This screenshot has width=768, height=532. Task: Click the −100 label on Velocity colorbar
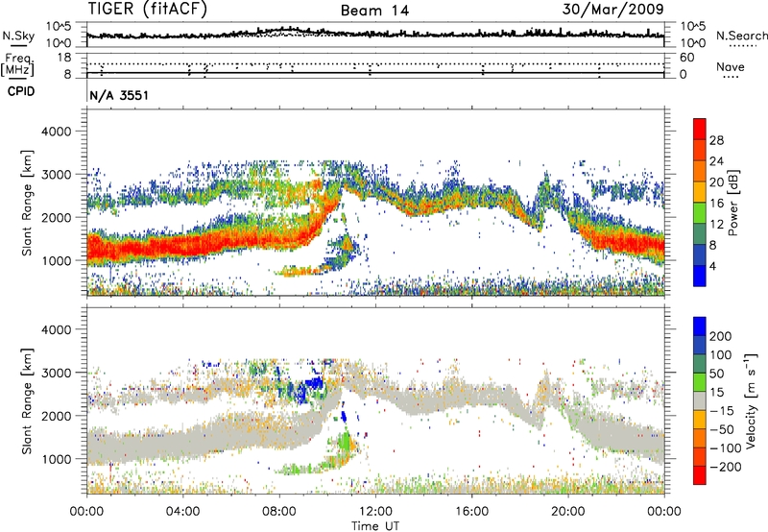pos(725,448)
